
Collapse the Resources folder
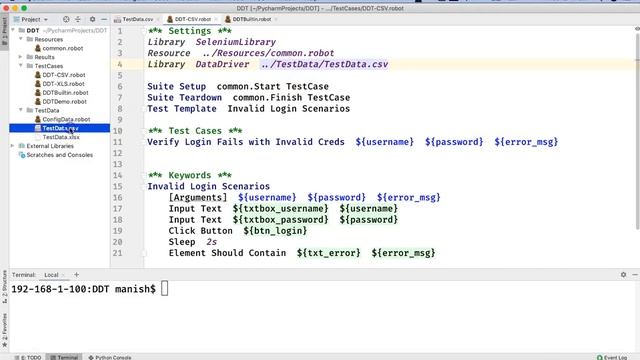[21, 39]
